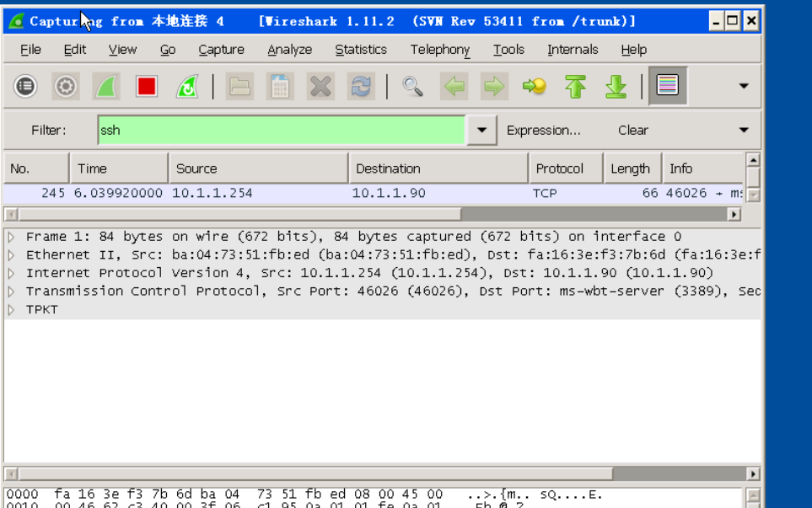
Task: Open filter toolbar overflow arrow
Action: [744, 130]
